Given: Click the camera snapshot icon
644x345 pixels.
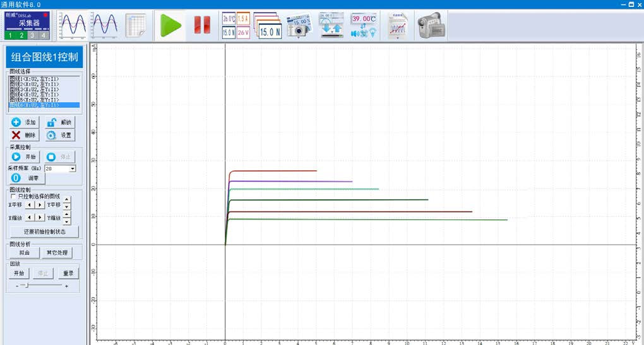Looking at the screenshot, I should (x=299, y=25).
